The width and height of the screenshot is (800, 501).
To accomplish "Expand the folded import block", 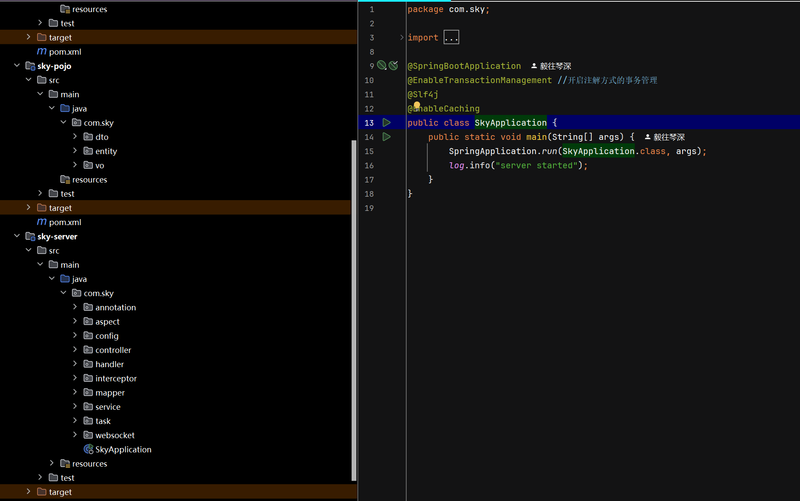I will coord(451,37).
